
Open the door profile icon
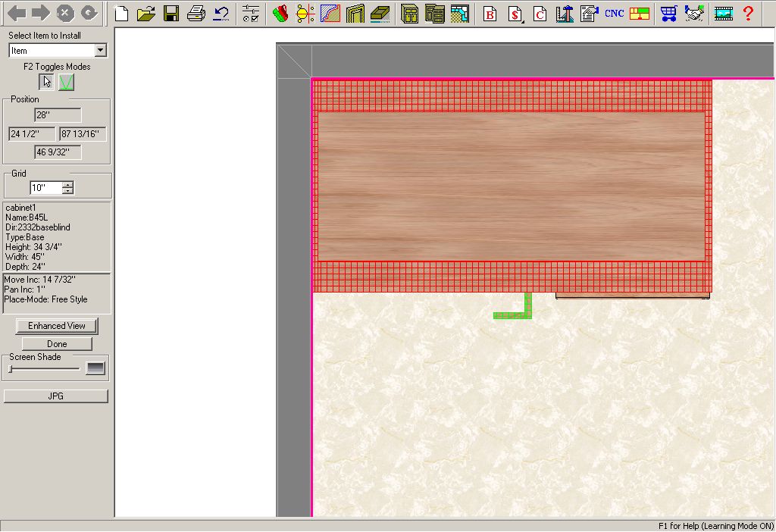[355, 14]
